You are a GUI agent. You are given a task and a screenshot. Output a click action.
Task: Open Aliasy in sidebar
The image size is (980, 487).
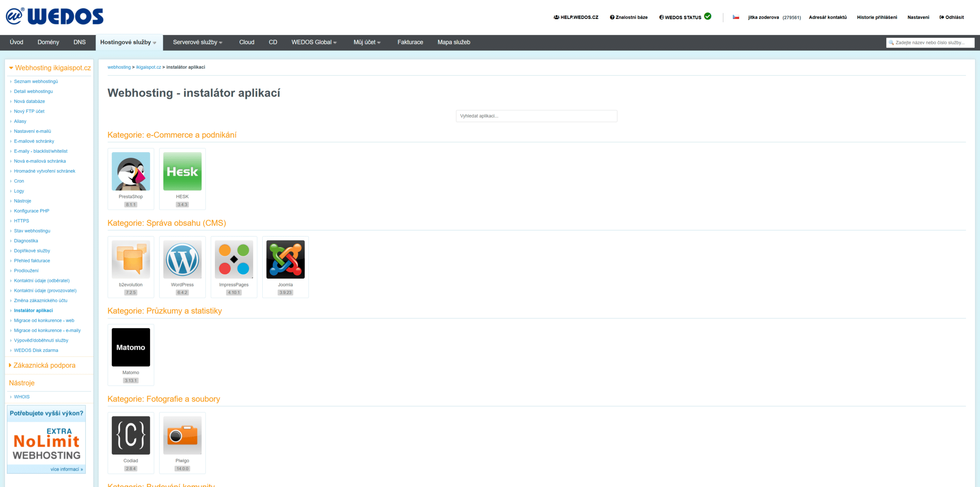pos(20,121)
